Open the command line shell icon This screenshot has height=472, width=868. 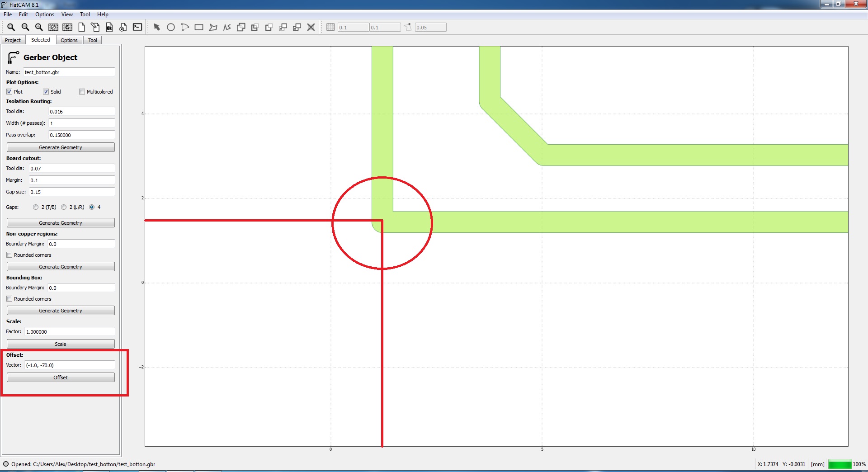137,27
